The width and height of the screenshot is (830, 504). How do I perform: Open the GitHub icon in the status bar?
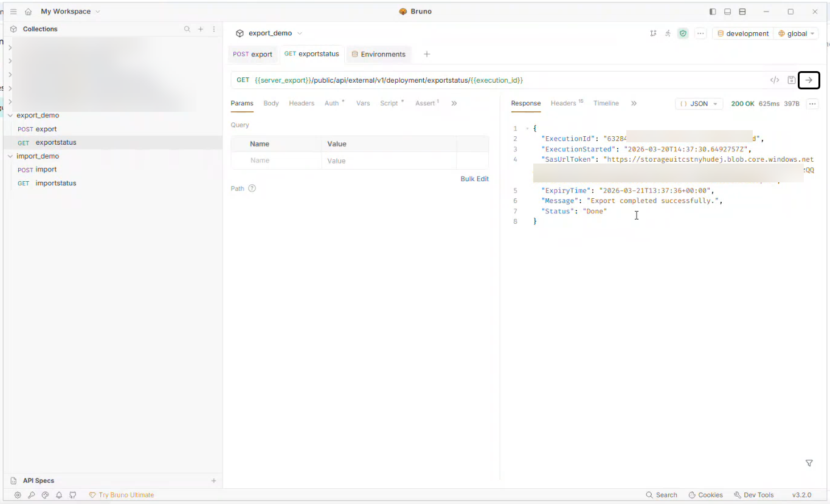click(73, 495)
